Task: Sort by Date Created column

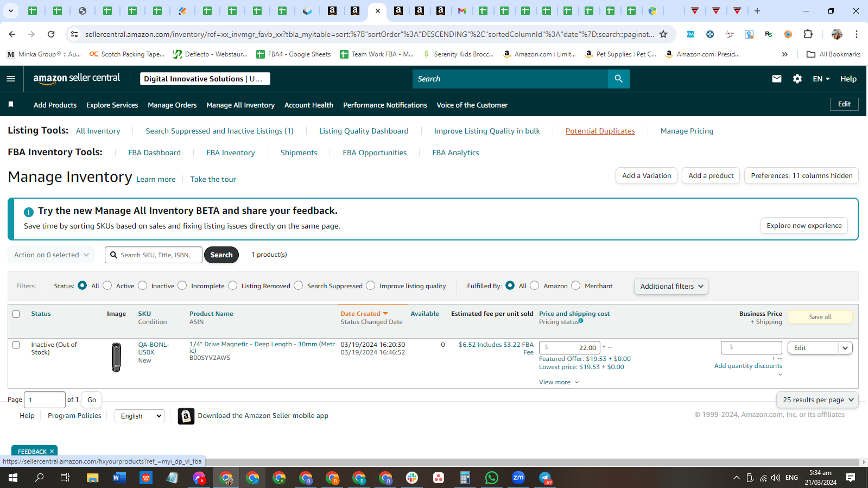Action: [364, 314]
